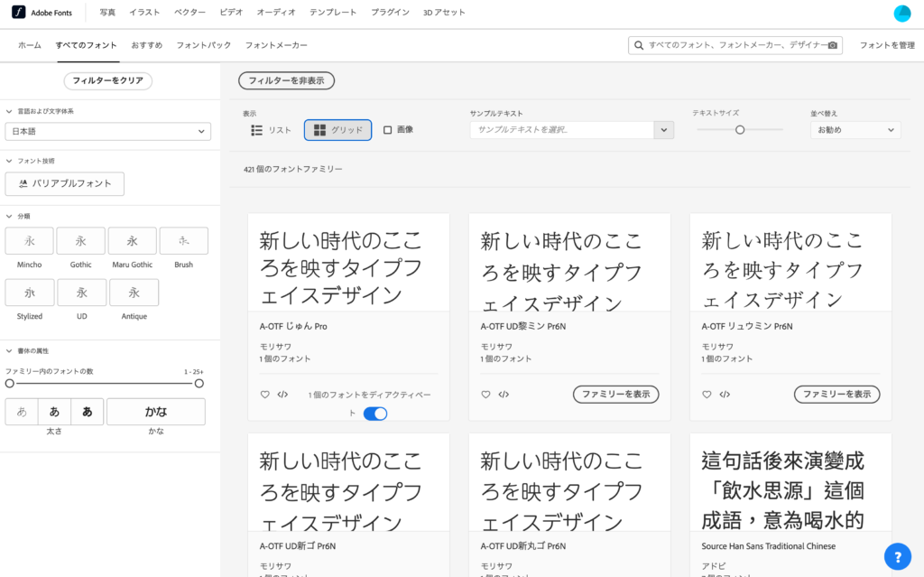
Task: Open web embed code for A-OTF じゅん Pro
Action: pyautogui.click(x=282, y=395)
